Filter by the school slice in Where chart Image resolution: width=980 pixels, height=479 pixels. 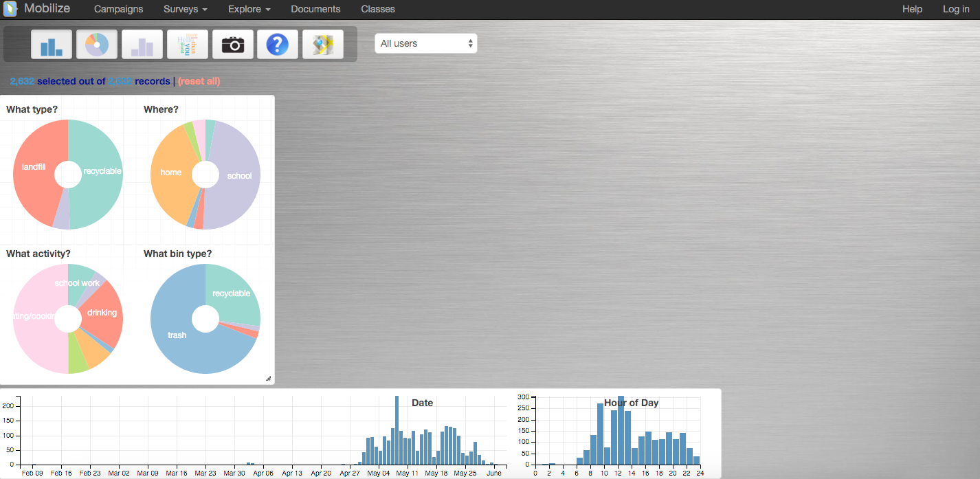pos(239,176)
